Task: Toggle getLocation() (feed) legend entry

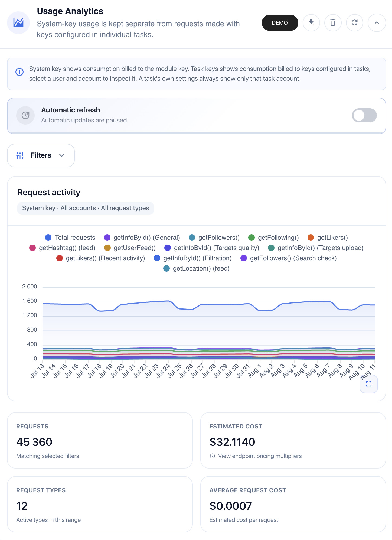Action: click(x=197, y=268)
